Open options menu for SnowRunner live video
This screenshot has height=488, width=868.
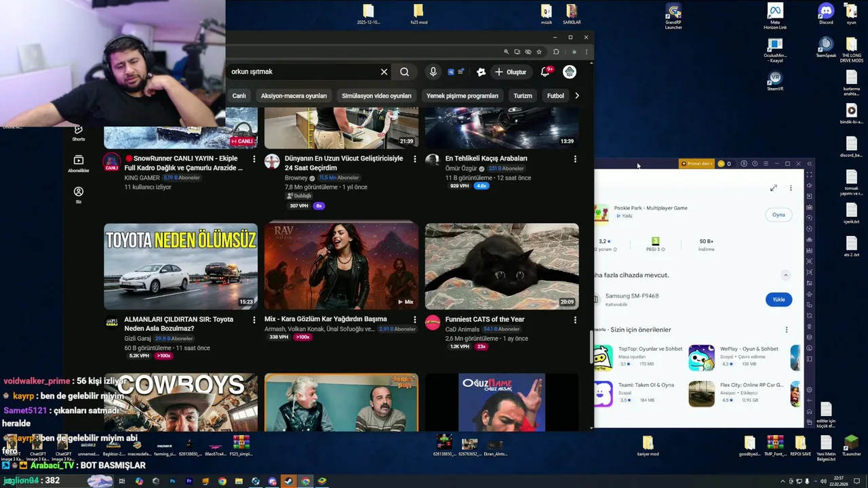pyautogui.click(x=254, y=159)
